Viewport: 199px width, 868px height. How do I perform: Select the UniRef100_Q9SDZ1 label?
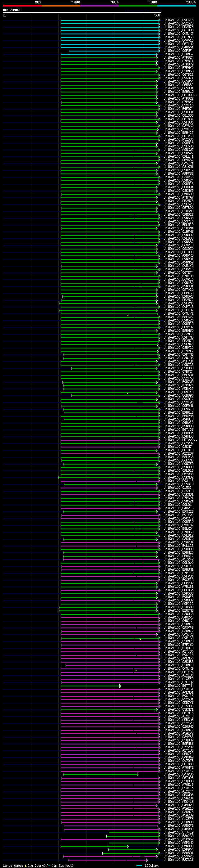pyautogui.click(x=179, y=78)
